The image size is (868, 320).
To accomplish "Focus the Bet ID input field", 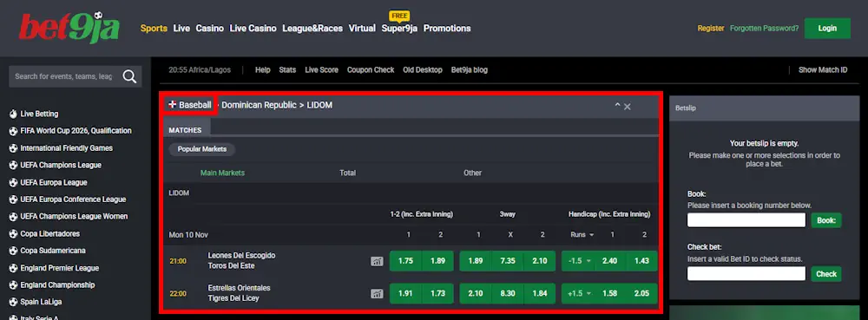I will [746, 273].
